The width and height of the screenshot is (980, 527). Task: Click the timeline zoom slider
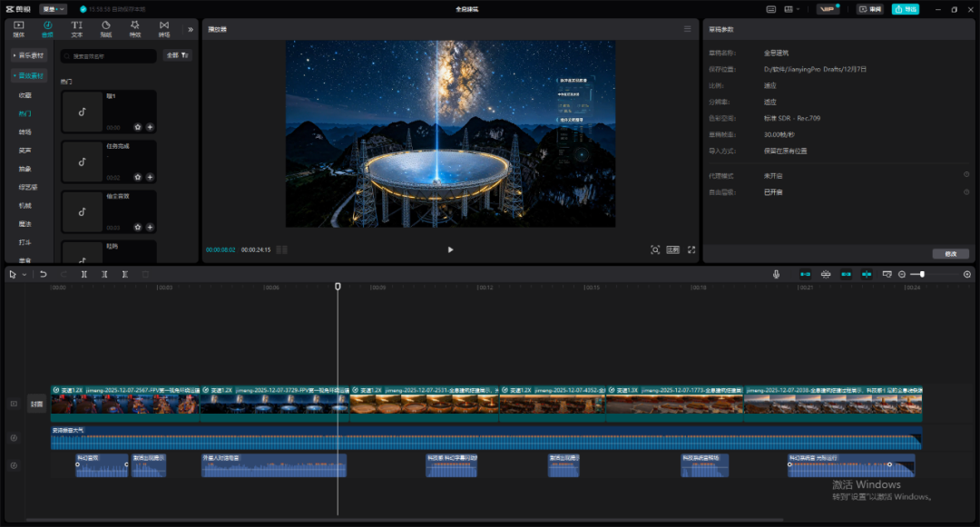tap(922, 274)
